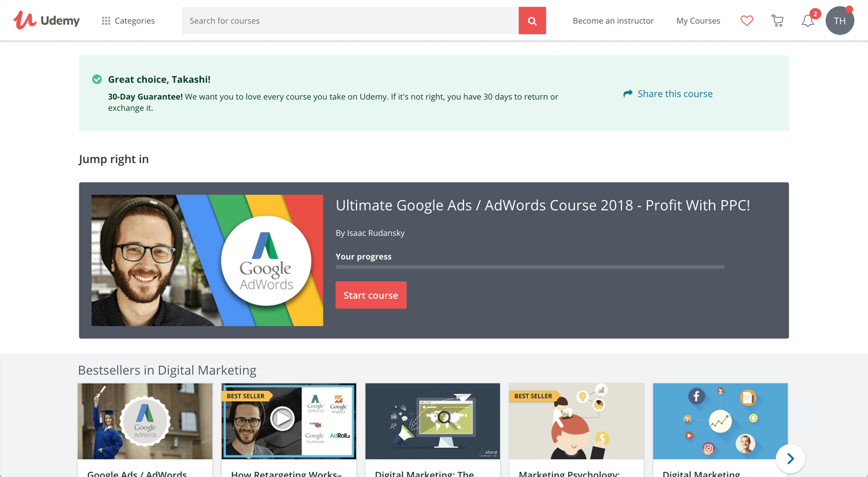Image resolution: width=868 pixels, height=477 pixels.
Task: Open notifications bell icon
Action: 808,21
